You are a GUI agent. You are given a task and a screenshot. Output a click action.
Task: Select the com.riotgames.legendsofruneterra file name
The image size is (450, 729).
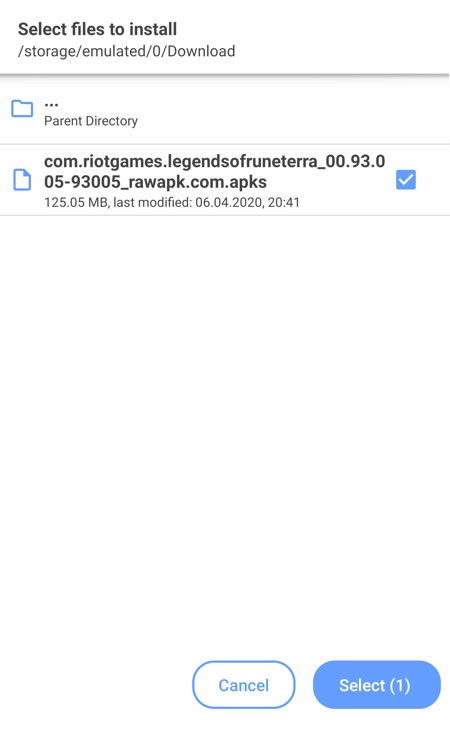click(x=214, y=172)
